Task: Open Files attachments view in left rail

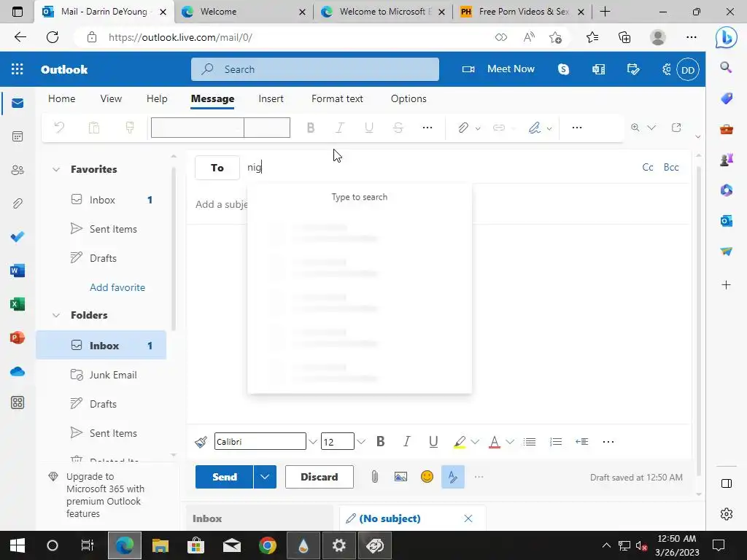Action: (x=18, y=204)
